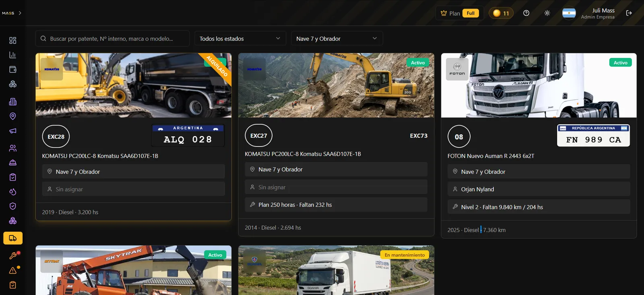This screenshot has height=295, width=644.
Task: Click the 2019 · Diesel · 3.200 hs footer
Action: coord(70,212)
